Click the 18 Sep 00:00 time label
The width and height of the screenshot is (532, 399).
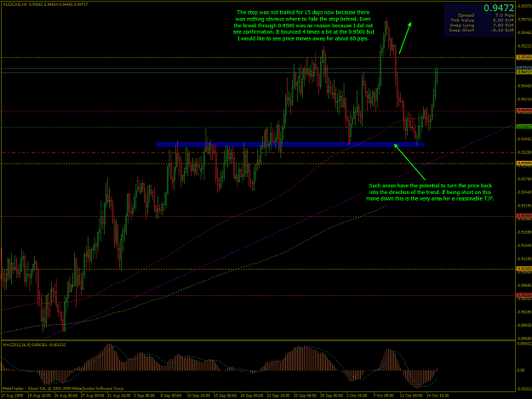(x=251, y=396)
